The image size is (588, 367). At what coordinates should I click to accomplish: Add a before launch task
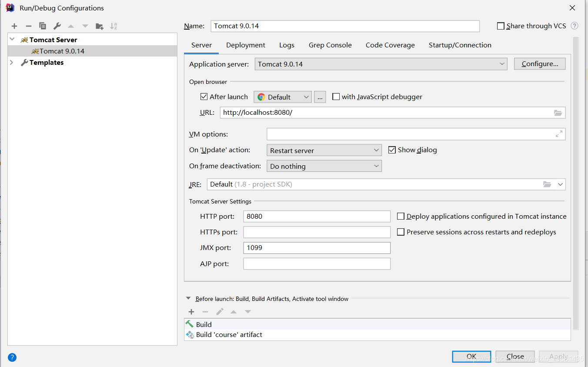tap(191, 312)
